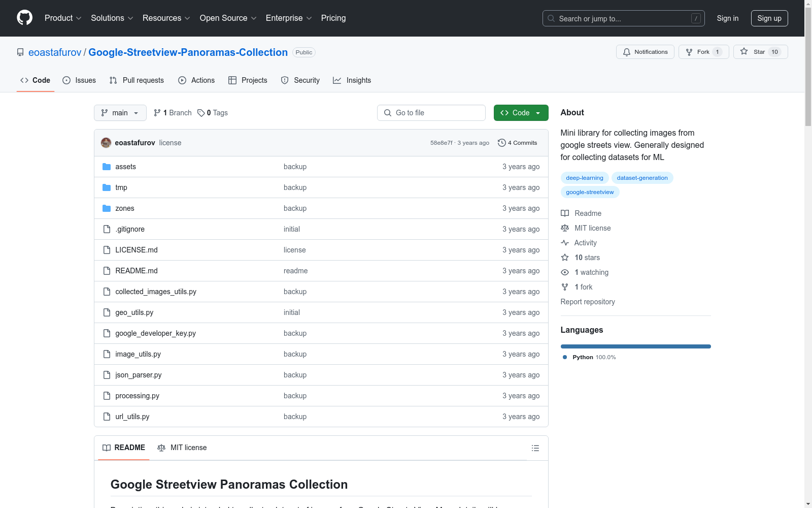Star the repository with the Star button
812x508 pixels.
(760, 52)
